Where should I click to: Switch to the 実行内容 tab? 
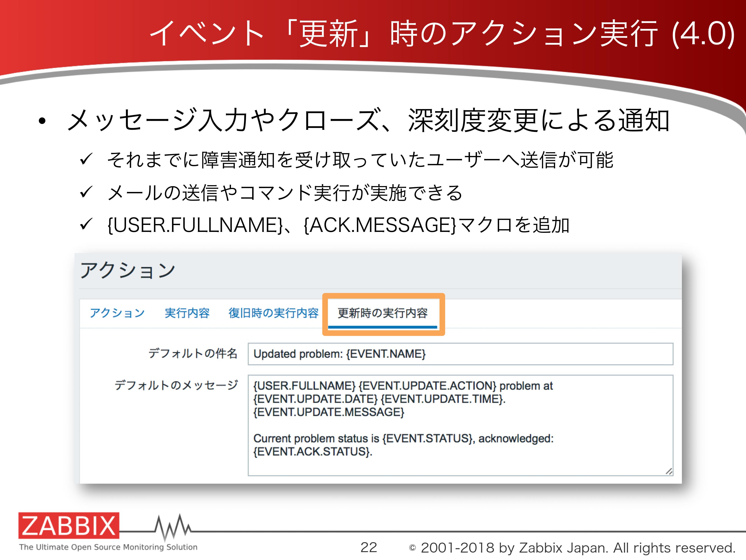click(x=187, y=313)
